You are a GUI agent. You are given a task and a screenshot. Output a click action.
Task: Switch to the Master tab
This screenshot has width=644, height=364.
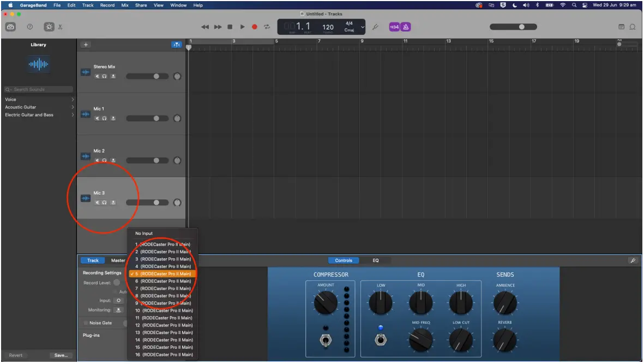118,260
